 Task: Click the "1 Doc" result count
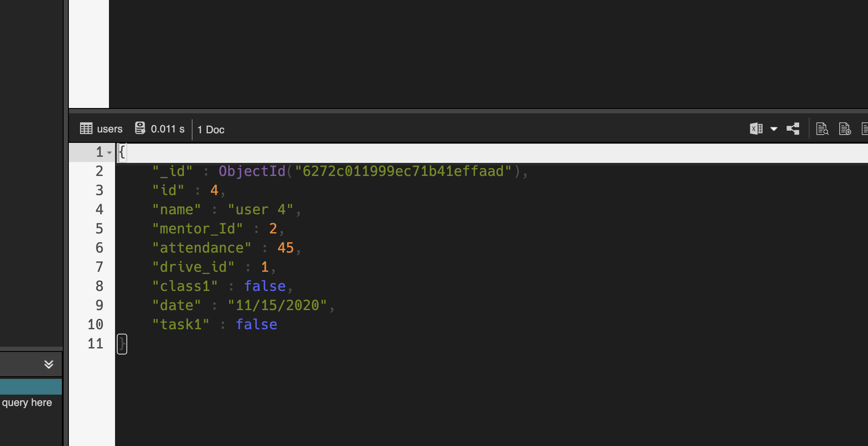pyautogui.click(x=211, y=130)
